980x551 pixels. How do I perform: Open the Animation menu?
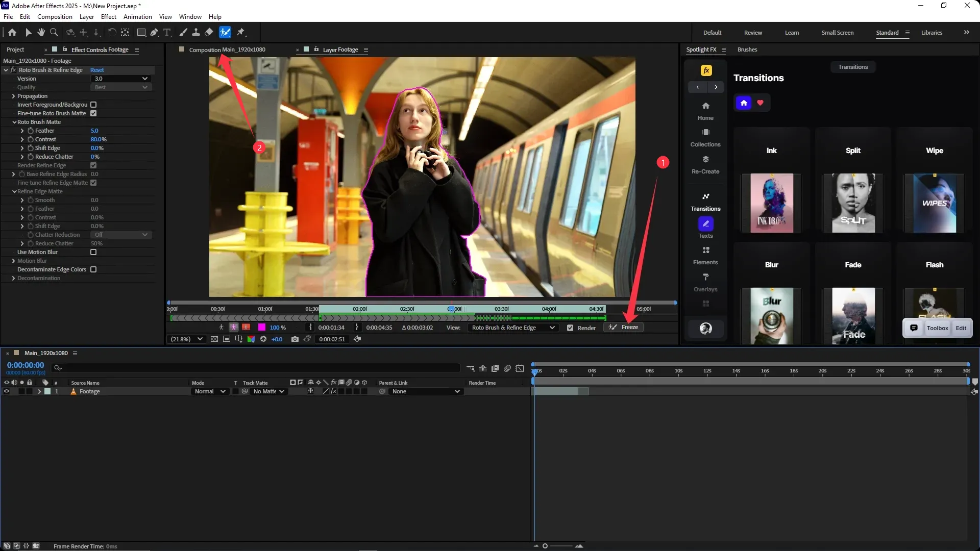[x=137, y=17]
